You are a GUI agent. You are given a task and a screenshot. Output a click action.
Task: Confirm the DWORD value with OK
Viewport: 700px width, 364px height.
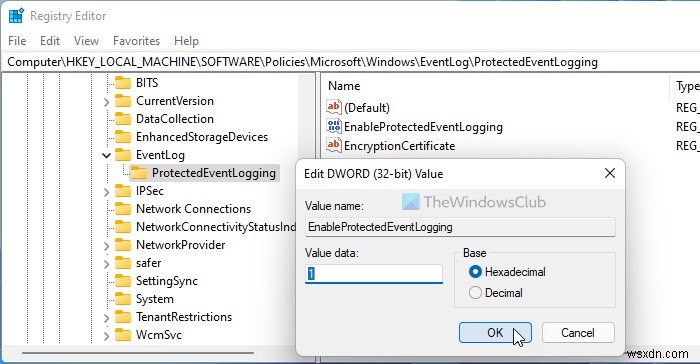click(x=495, y=333)
